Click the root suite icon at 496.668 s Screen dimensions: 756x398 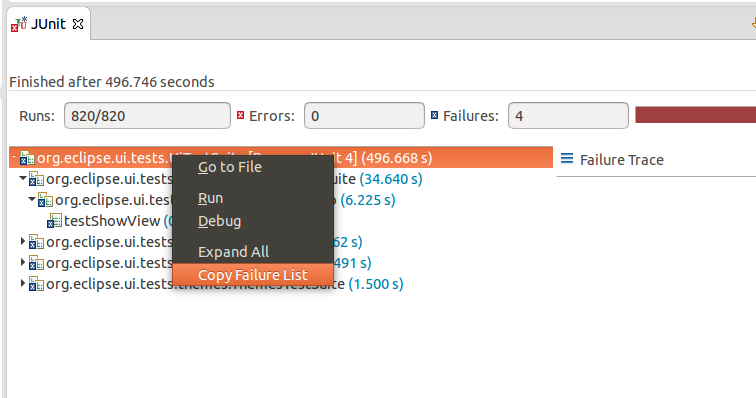pyautogui.click(x=27, y=158)
